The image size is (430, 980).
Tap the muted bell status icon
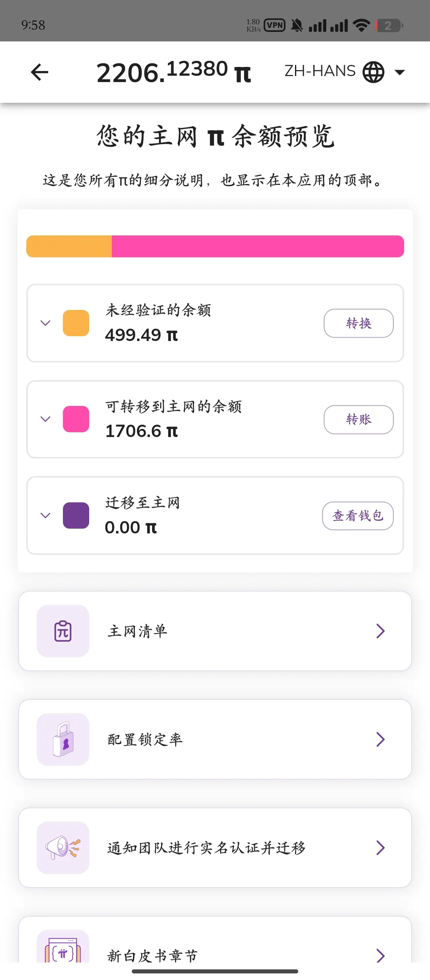(x=297, y=25)
